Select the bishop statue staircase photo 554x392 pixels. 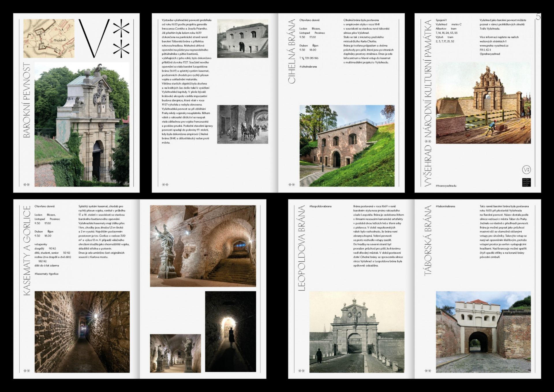203,246
